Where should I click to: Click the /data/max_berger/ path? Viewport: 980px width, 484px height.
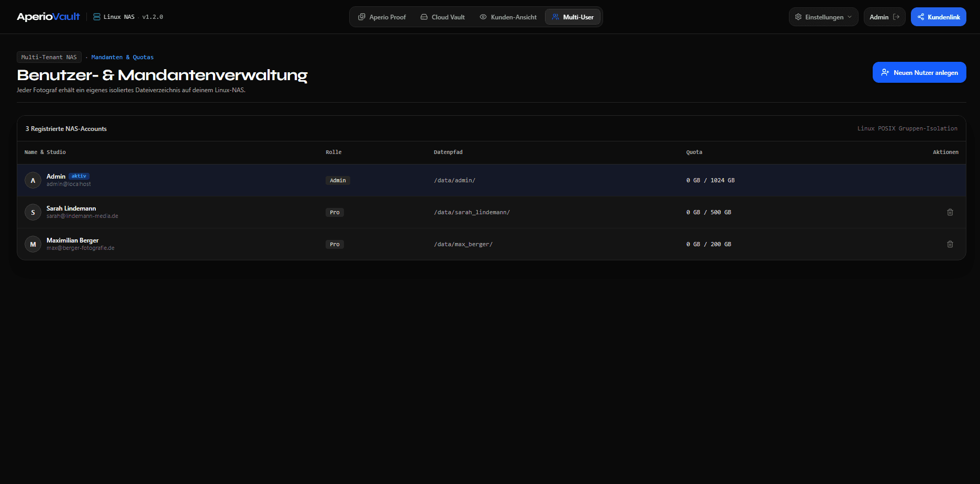tap(463, 244)
